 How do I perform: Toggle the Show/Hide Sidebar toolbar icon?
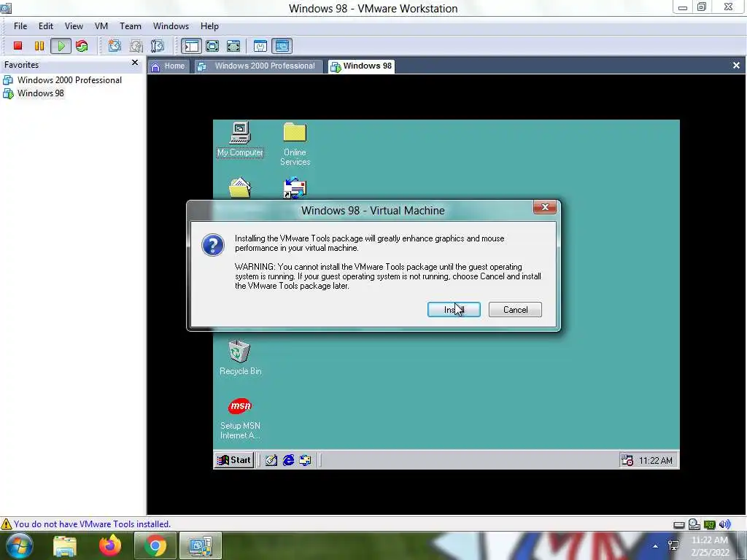[x=191, y=46]
